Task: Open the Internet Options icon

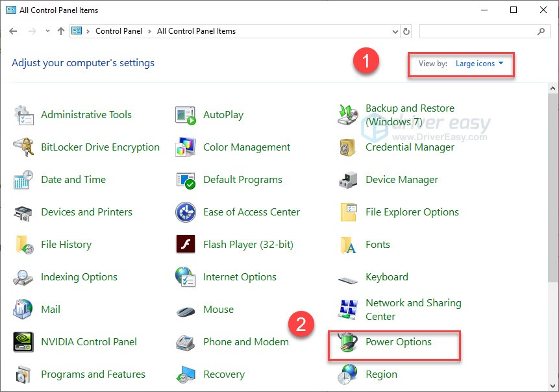Action: pyautogui.click(x=186, y=277)
